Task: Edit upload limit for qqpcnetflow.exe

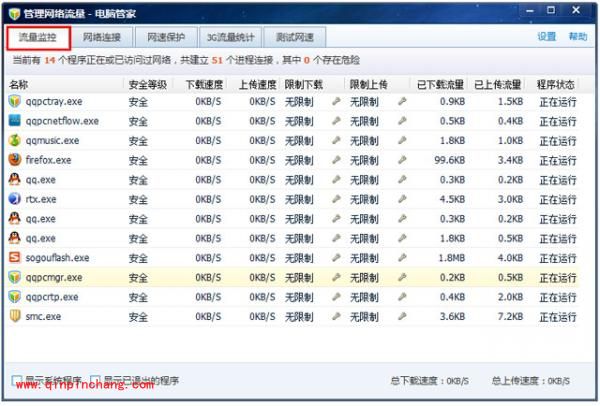Action: click(402, 121)
